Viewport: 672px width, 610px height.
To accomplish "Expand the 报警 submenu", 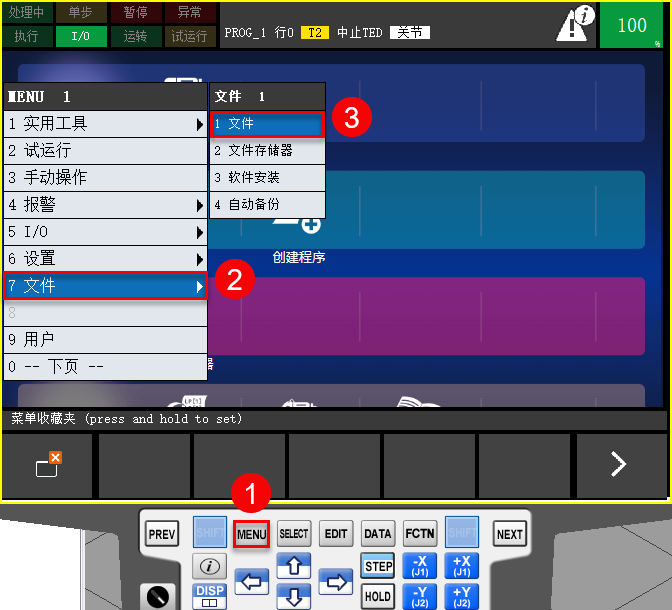I will [x=104, y=205].
